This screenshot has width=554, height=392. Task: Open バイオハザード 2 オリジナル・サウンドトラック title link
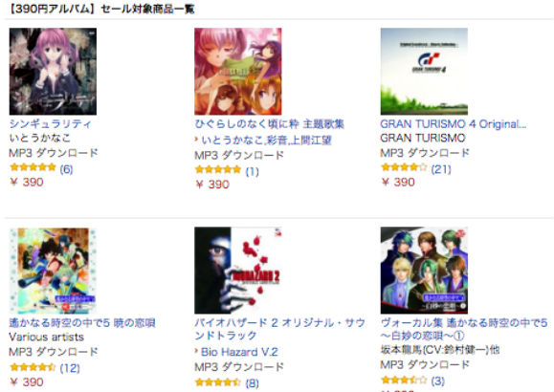(279, 329)
